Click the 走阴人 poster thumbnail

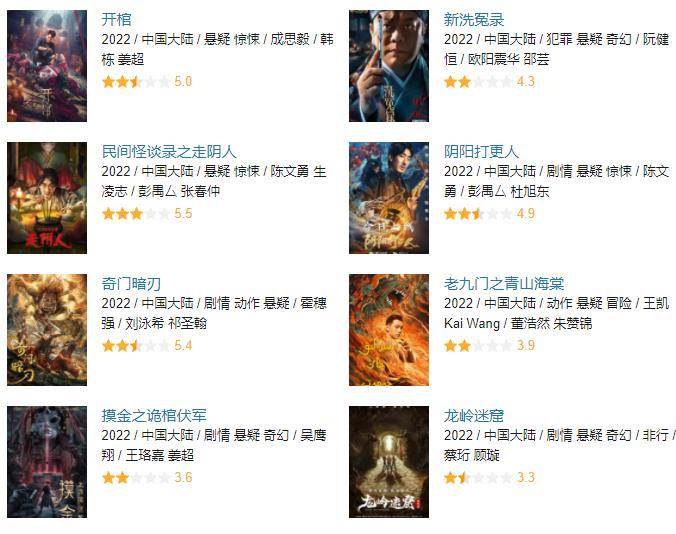tap(47, 198)
